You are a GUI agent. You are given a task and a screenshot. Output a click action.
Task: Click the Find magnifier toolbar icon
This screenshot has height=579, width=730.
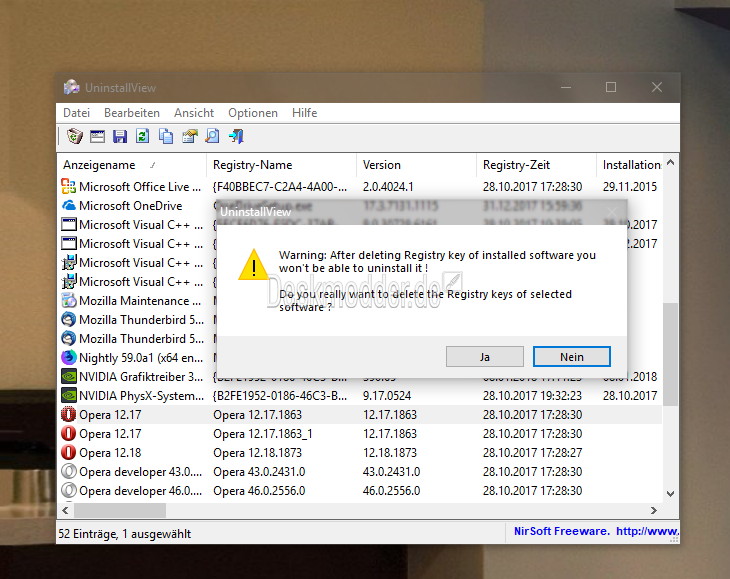[212, 136]
